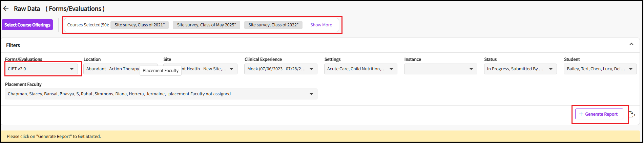This screenshot has height=143, width=644.
Task: Click the export icon beside Generate Report
Action: 632,114
